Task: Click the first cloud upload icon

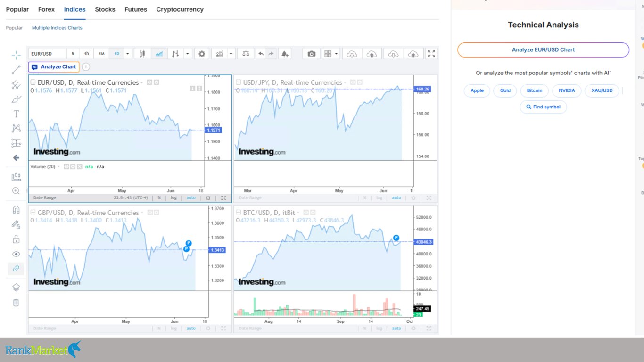Action: pos(372,54)
